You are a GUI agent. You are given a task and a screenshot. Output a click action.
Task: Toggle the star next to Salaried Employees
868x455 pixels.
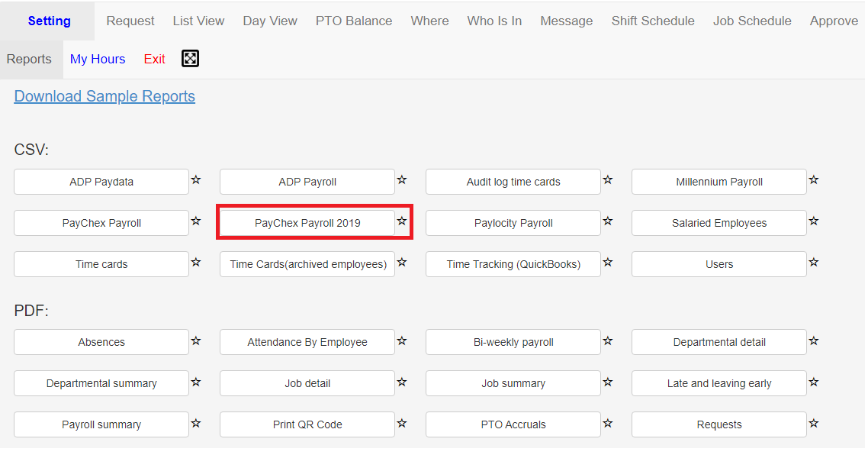(x=814, y=221)
